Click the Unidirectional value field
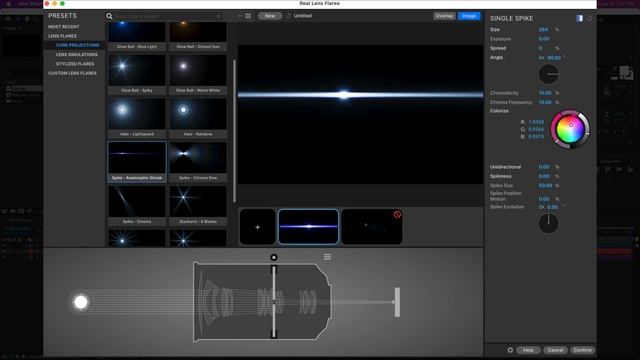Screen dimensions: 640x360 (544, 167)
